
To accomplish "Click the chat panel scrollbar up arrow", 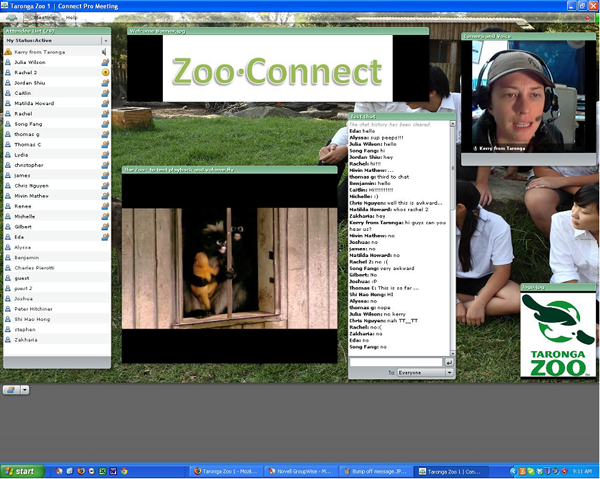I will (x=453, y=124).
